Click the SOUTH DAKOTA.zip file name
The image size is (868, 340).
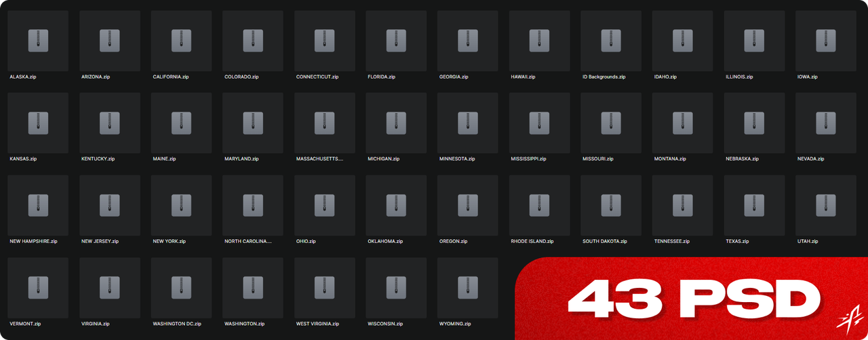pyautogui.click(x=605, y=241)
